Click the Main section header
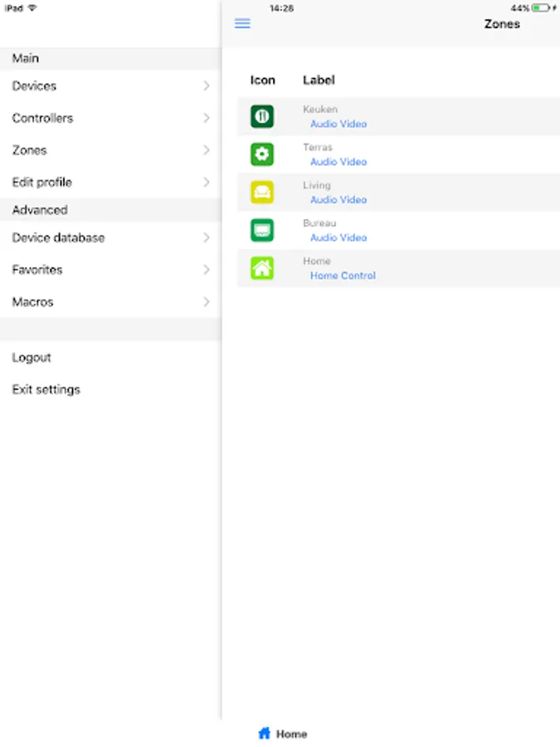The image size is (560, 747). tap(110, 58)
